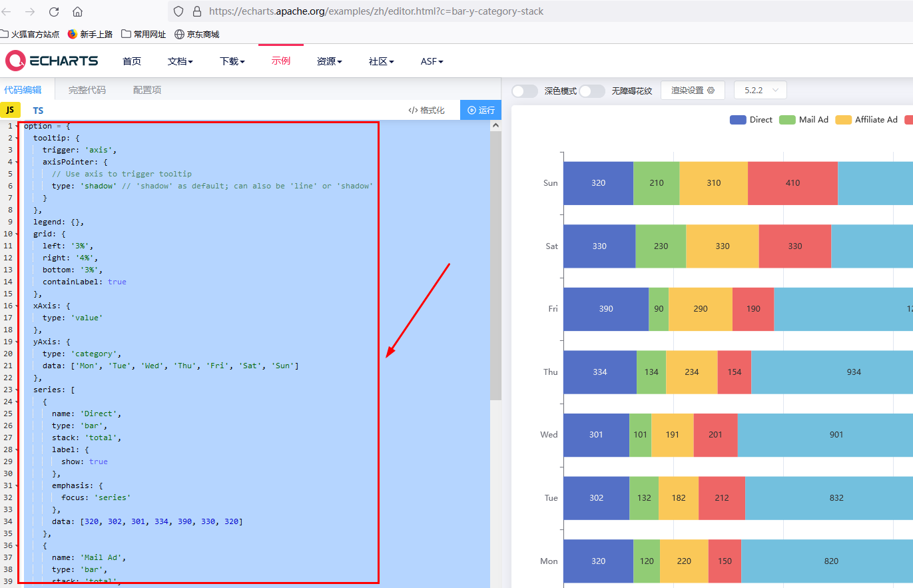Viewport: 913px width, 588px height.
Task: Go to the 首页 menu item
Action: pos(131,61)
